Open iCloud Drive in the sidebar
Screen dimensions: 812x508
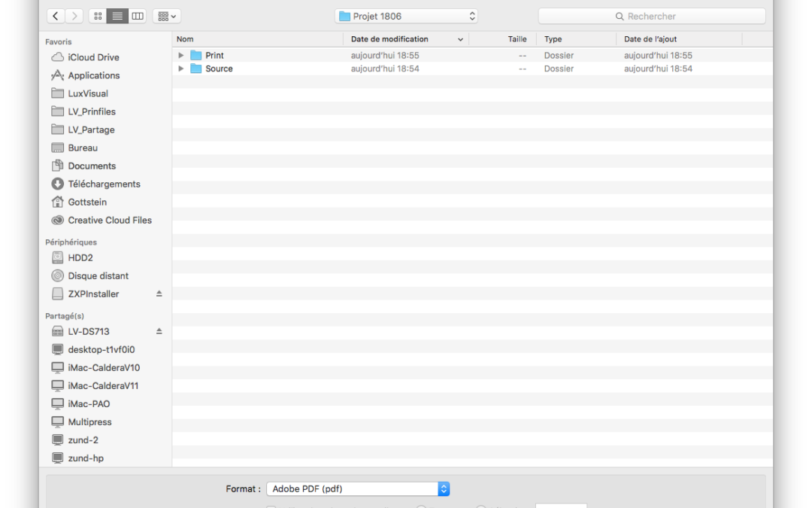coord(93,57)
